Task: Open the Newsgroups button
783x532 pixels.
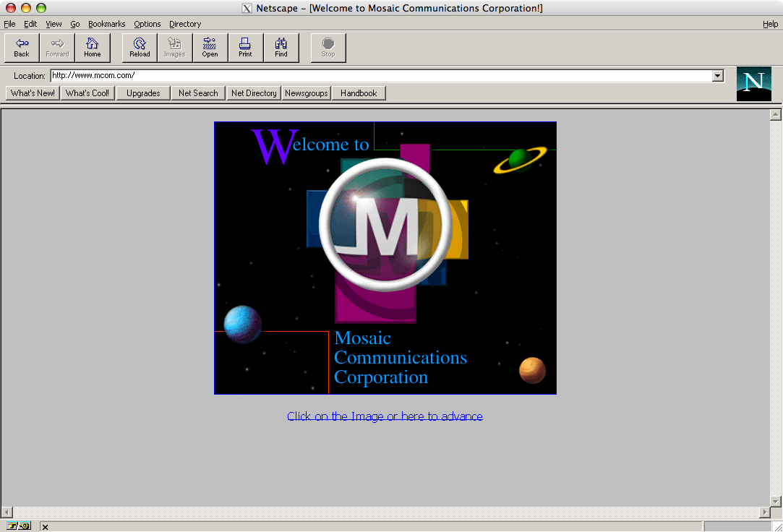Action: [306, 93]
